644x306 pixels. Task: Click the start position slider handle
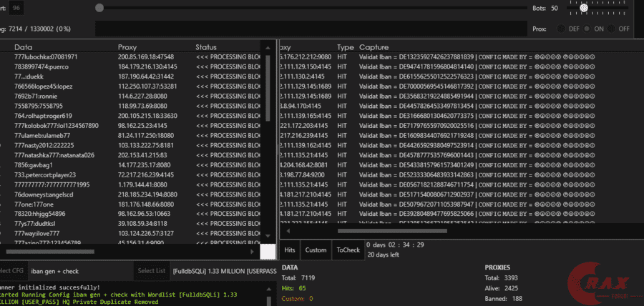coord(100,9)
